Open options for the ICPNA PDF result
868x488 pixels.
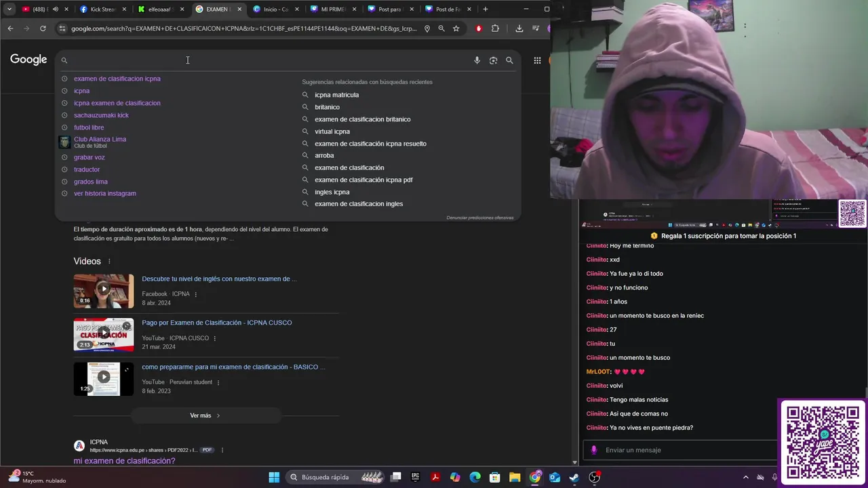tap(222, 450)
